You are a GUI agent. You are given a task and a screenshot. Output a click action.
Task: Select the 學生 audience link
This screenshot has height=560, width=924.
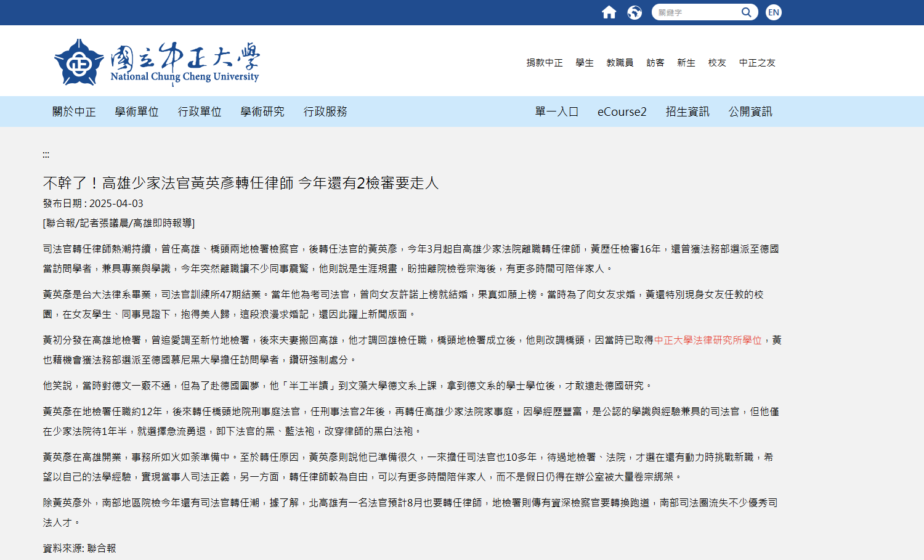(x=585, y=63)
